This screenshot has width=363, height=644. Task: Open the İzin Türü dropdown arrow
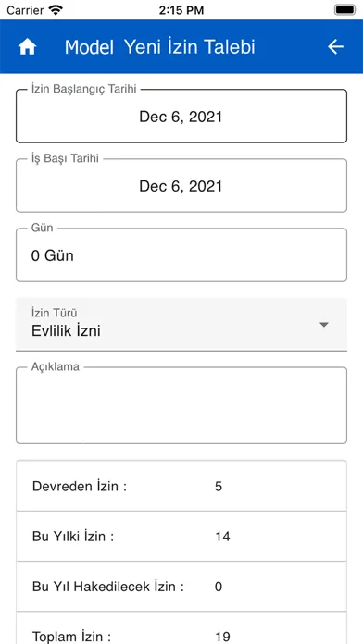coord(324,325)
